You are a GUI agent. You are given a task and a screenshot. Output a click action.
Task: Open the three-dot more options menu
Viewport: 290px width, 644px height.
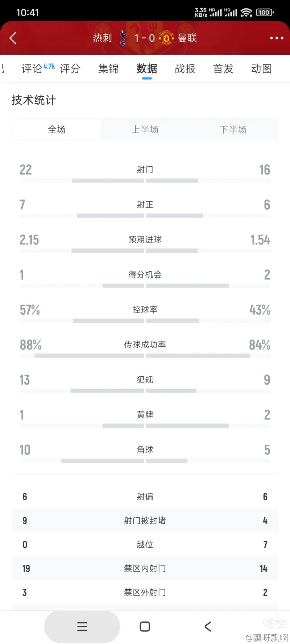pos(277,38)
